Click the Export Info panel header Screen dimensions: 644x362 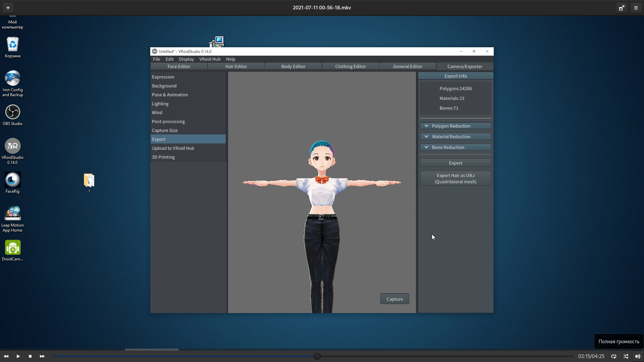[x=455, y=76]
